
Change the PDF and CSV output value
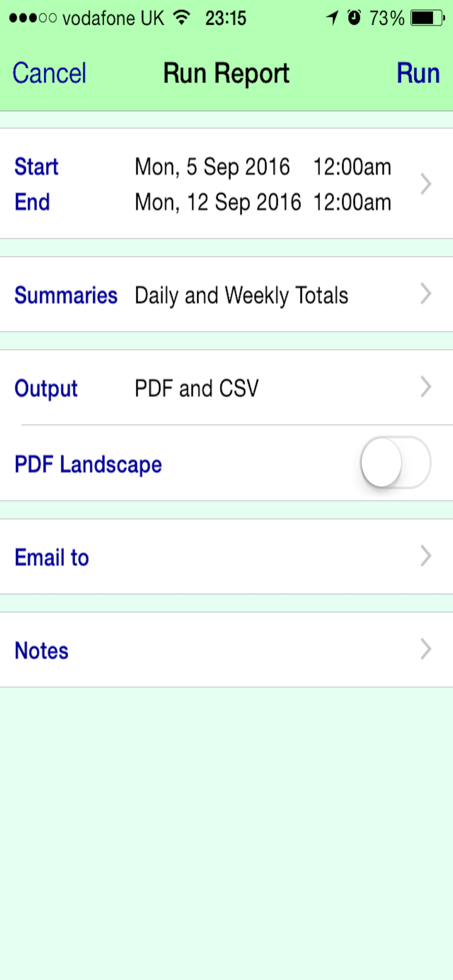tap(197, 389)
